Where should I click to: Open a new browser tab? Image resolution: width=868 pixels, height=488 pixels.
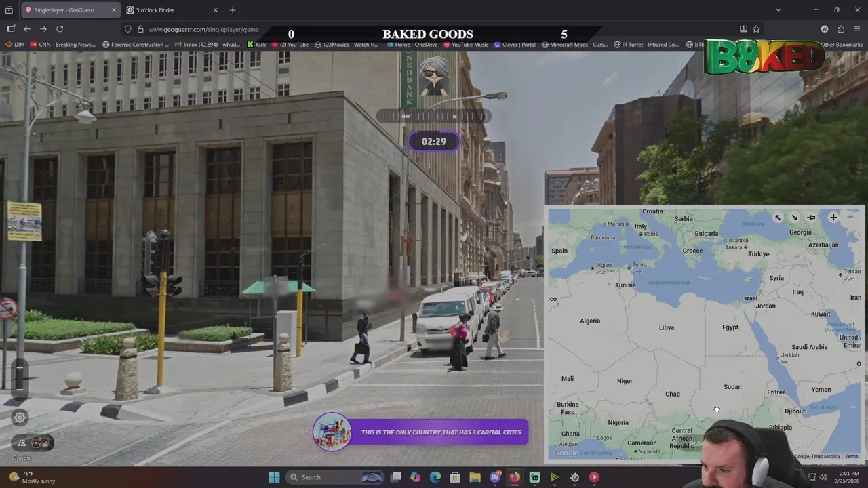pos(233,10)
